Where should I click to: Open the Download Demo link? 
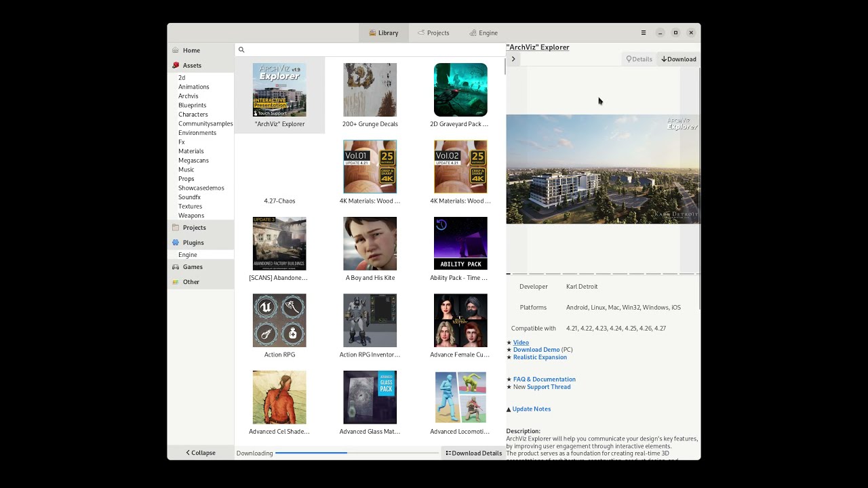click(536, 350)
